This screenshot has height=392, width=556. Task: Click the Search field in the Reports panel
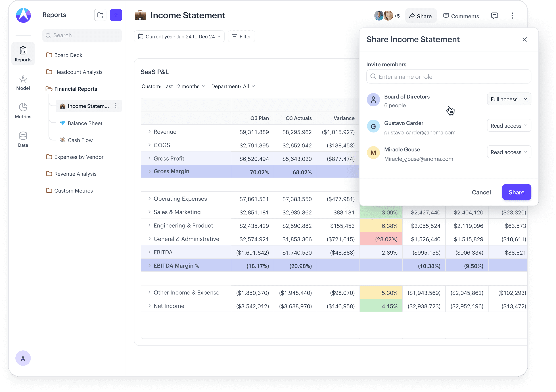tap(82, 35)
